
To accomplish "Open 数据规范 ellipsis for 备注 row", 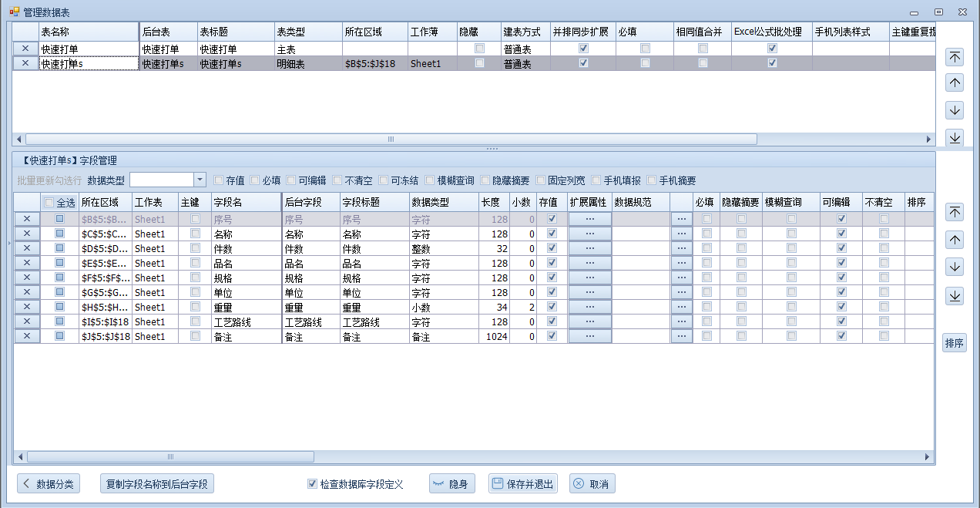I will tap(681, 336).
